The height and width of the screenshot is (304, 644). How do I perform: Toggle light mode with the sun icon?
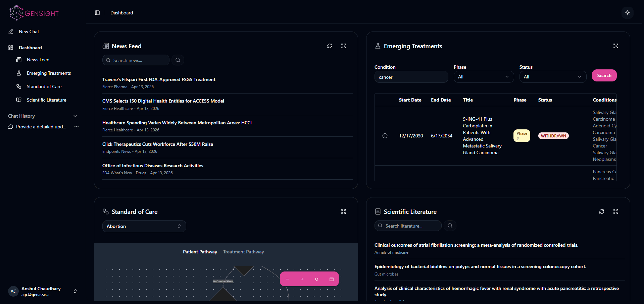coord(627,13)
